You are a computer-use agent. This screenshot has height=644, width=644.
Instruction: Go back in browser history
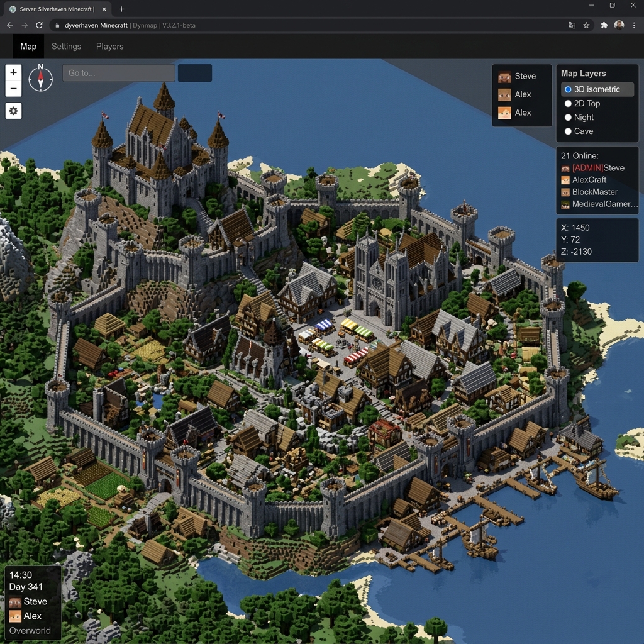[10, 25]
